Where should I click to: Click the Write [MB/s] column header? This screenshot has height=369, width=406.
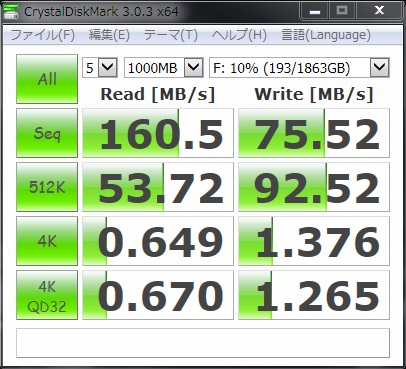(314, 94)
